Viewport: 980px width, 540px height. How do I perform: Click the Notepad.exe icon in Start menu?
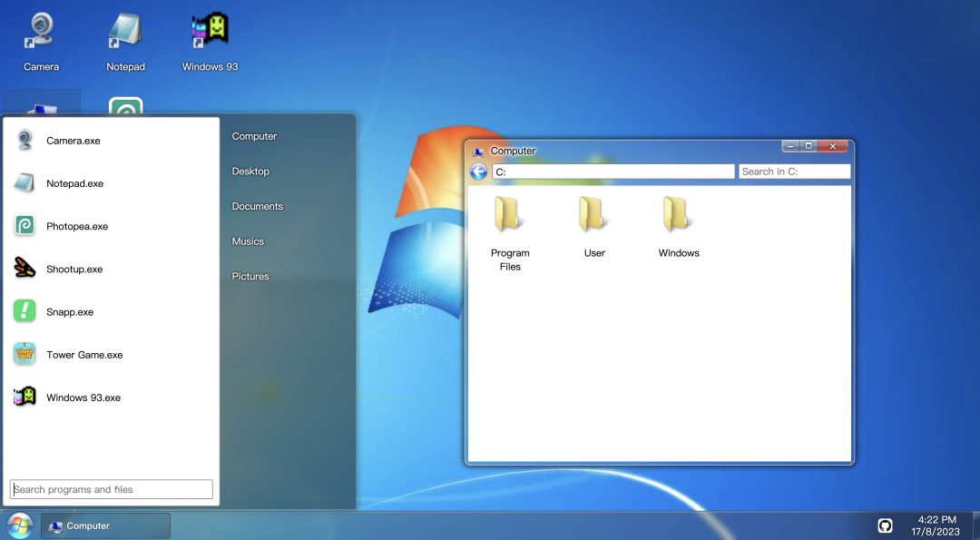pyautogui.click(x=25, y=183)
